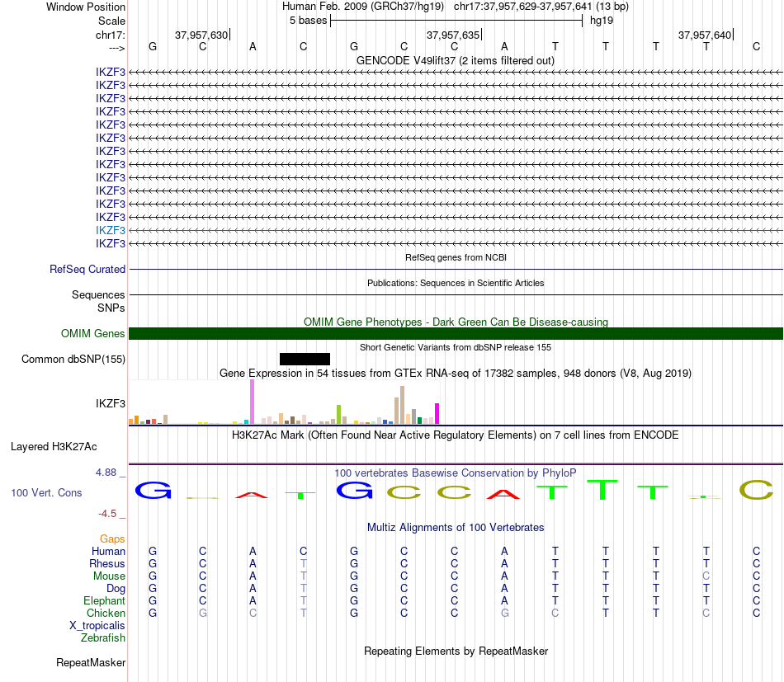Viewport: 784px width, 682px height.
Task: Open 100 vertebrates Basewise Conservation by PhyloP title
Action: 456,473
